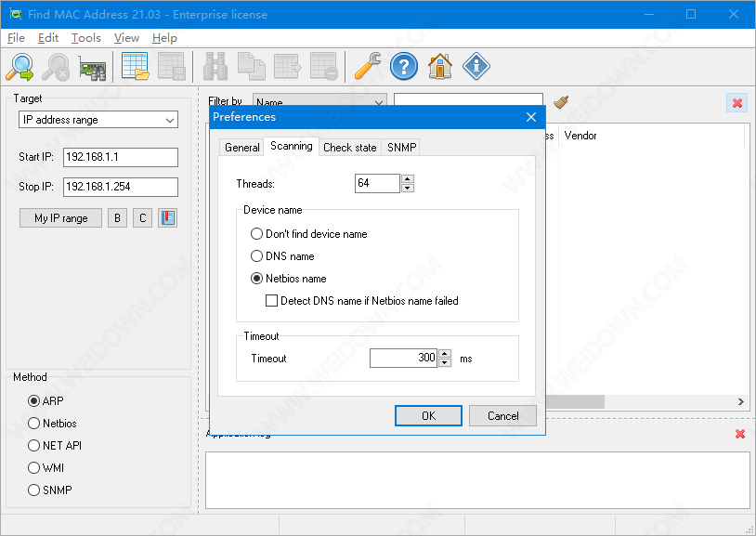This screenshot has width=756, height=536.
Task: Open saved table with folder icon
Action: [135, 67]
